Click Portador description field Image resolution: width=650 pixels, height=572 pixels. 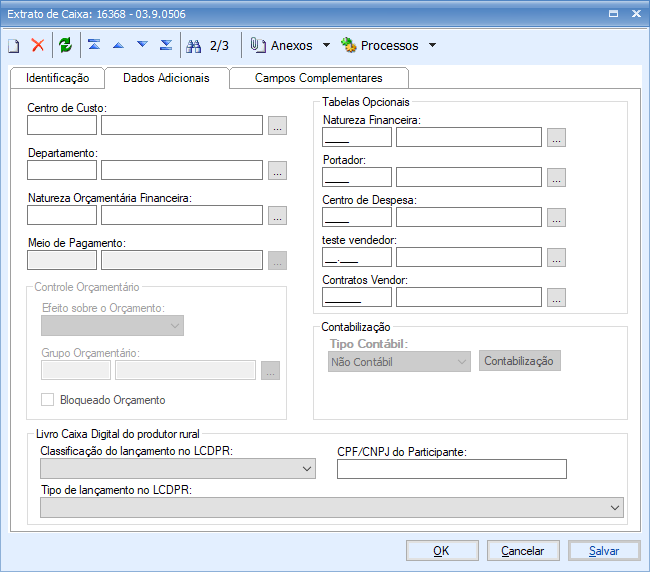[469, 177]
